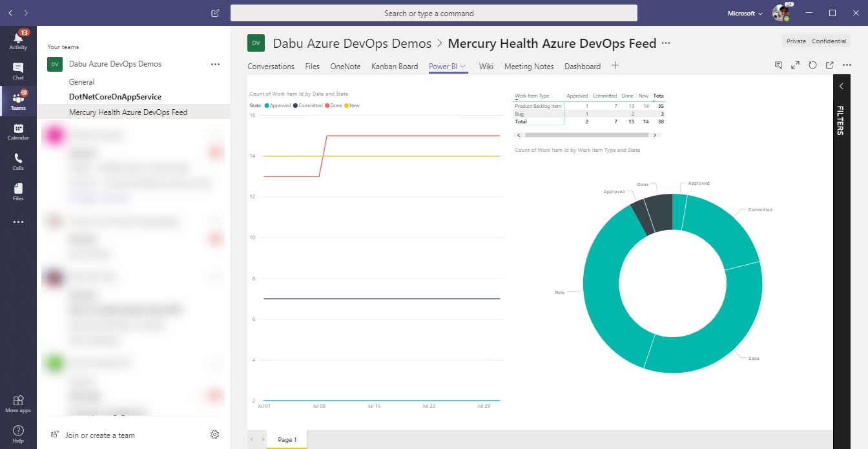Click the vertical FILTERS label
Screen dimensions: 868x449
coord(840,120)
